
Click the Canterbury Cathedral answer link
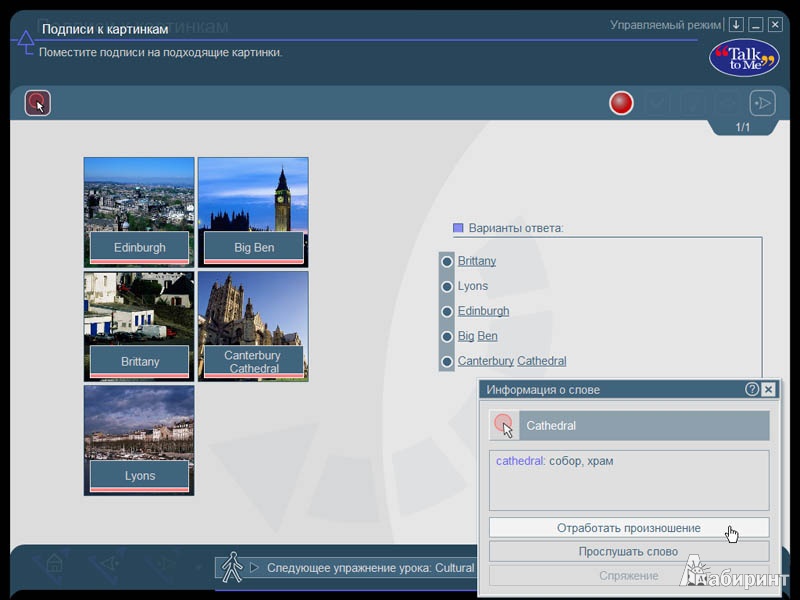tap(512, 361)
